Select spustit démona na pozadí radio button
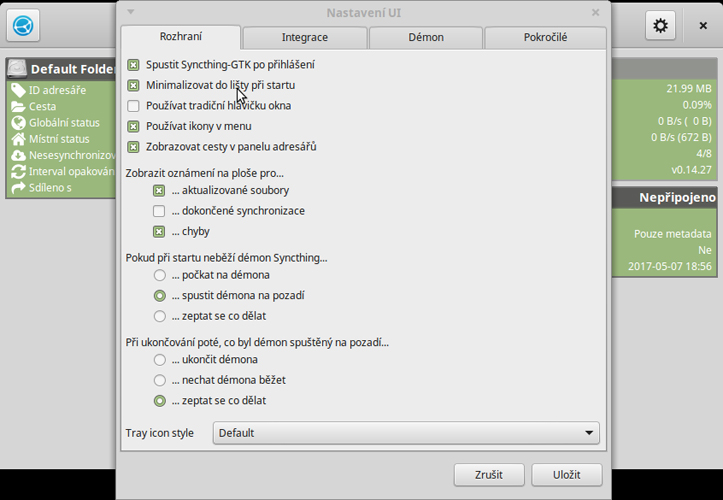723x500 pixels. click(160, 296)
